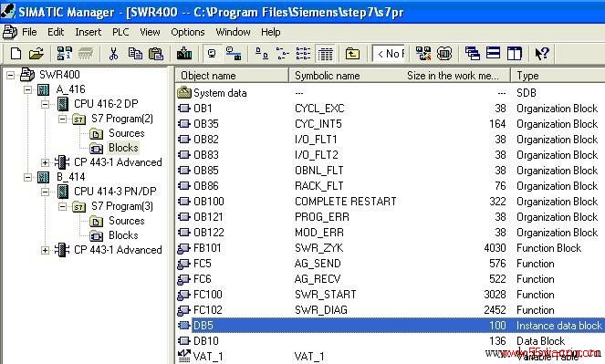The image size is (605, 364).
Task: Open the PLC menu
Action: 120,32
